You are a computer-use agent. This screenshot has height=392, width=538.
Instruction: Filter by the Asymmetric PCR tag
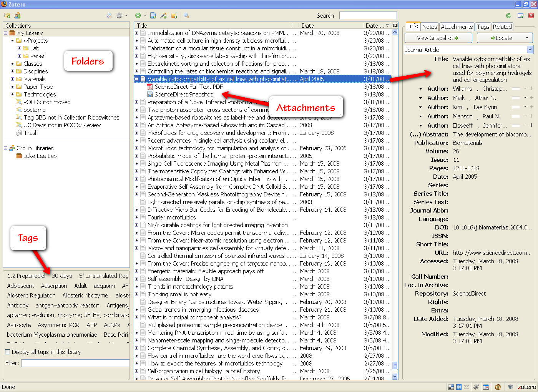tap(58, 325)
